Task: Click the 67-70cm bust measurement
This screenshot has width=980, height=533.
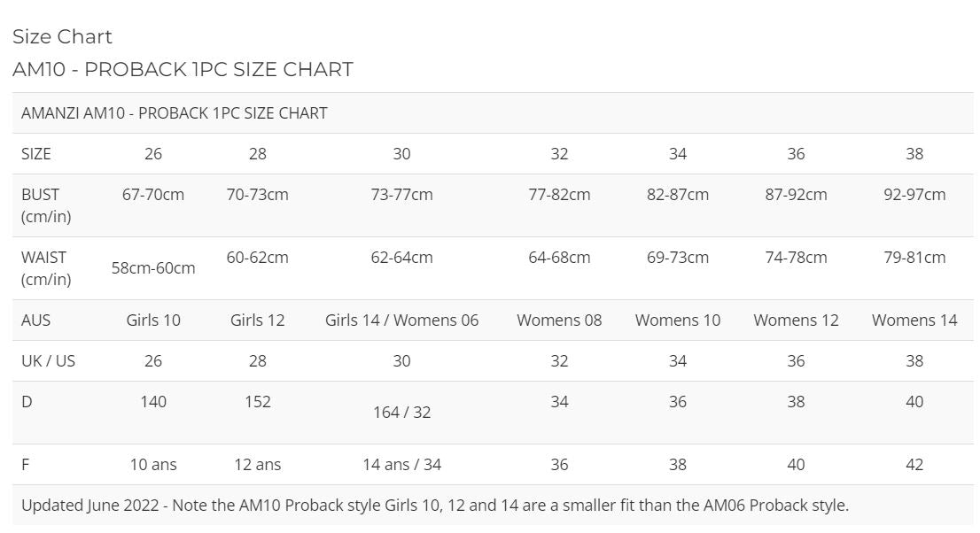Action: (153, 195)
